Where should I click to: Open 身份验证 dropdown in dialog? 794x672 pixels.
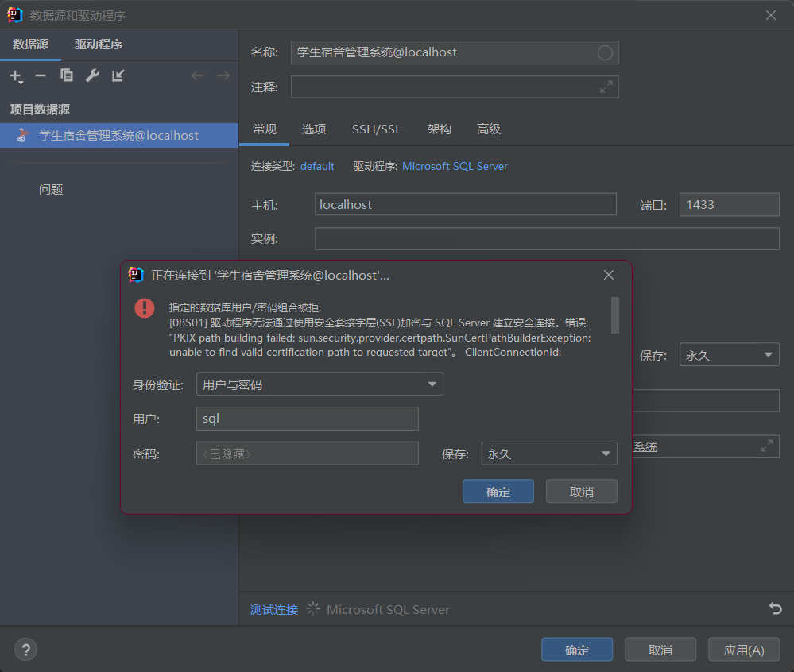[320, 384]
